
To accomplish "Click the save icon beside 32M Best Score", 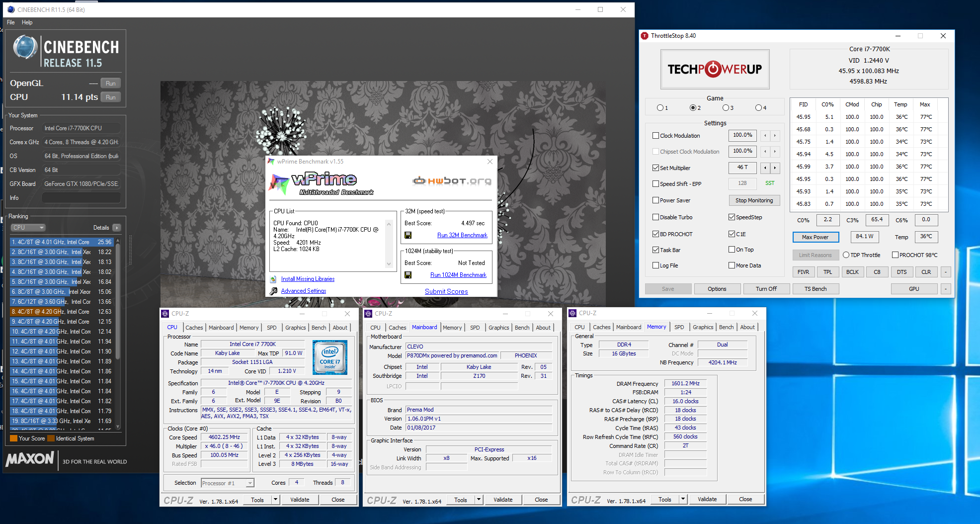I will (408, 235).
